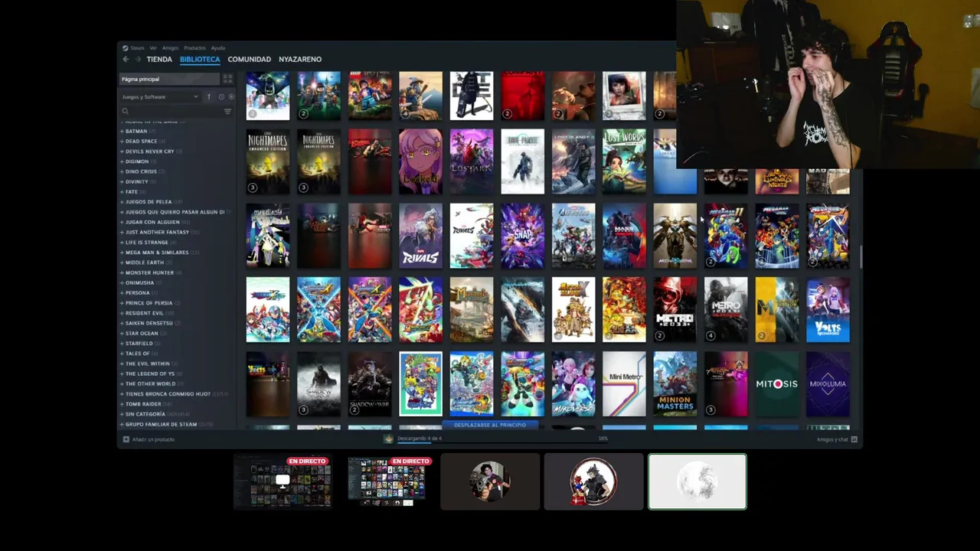Open Shadow of War game cover

370,383
